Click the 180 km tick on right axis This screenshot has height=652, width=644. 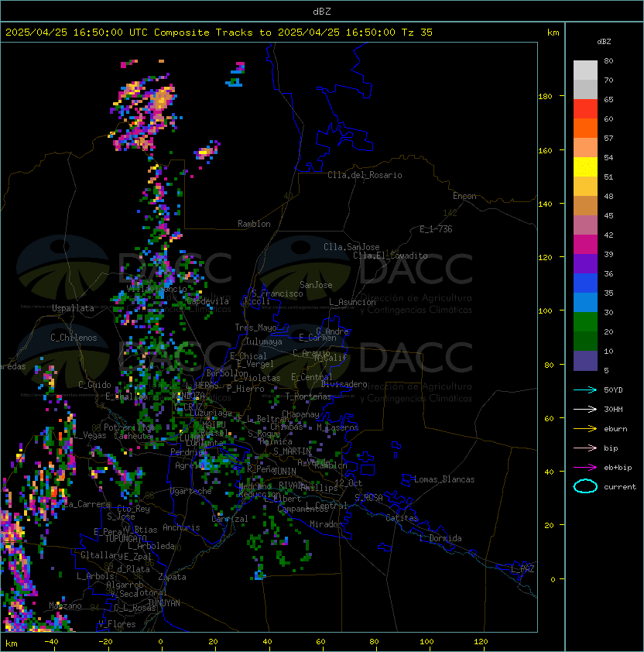point(545,96)
